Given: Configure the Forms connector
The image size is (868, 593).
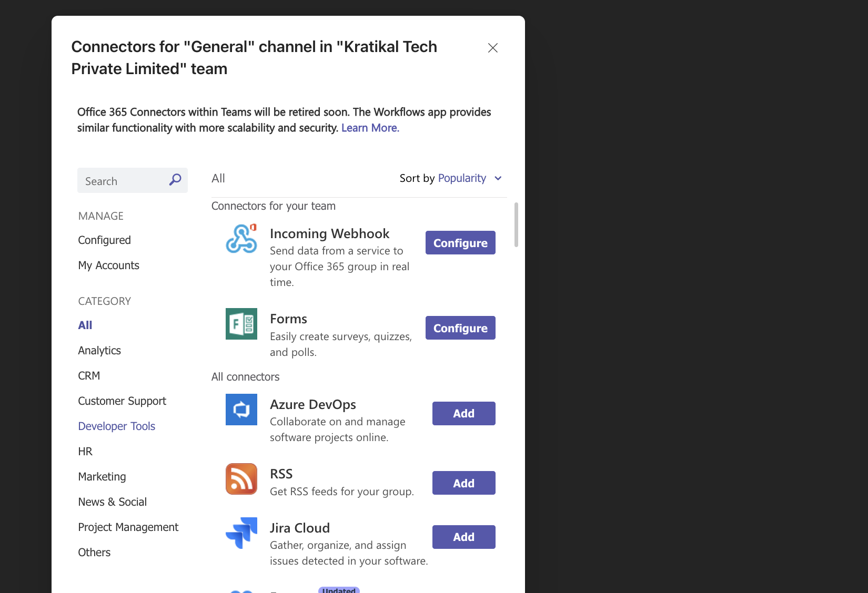Looking at the screenshot, I should [460, 328].
